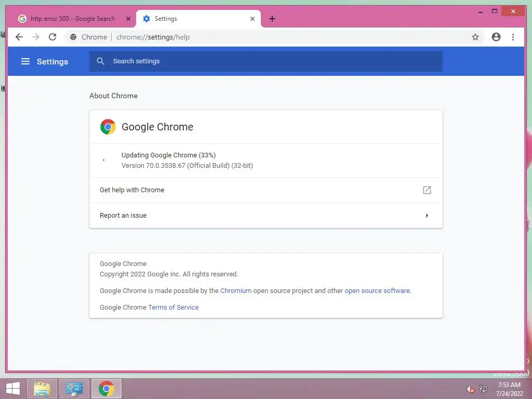The width and height of the screenshot is (532, 399).
Task: Click the Settings title in blue header
Action: point(52,61)
